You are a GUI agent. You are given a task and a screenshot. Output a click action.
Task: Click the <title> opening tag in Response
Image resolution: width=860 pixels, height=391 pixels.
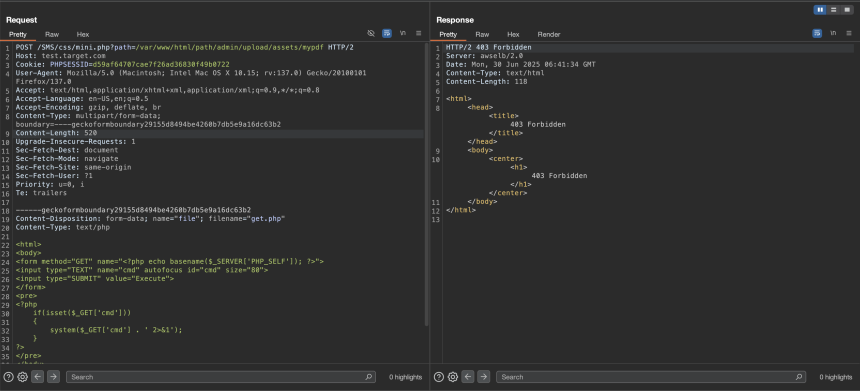tap(503, 116)
